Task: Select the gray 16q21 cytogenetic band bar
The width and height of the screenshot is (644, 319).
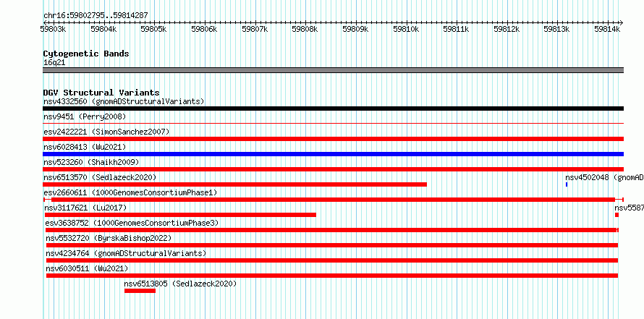Action: pos(333,70)
